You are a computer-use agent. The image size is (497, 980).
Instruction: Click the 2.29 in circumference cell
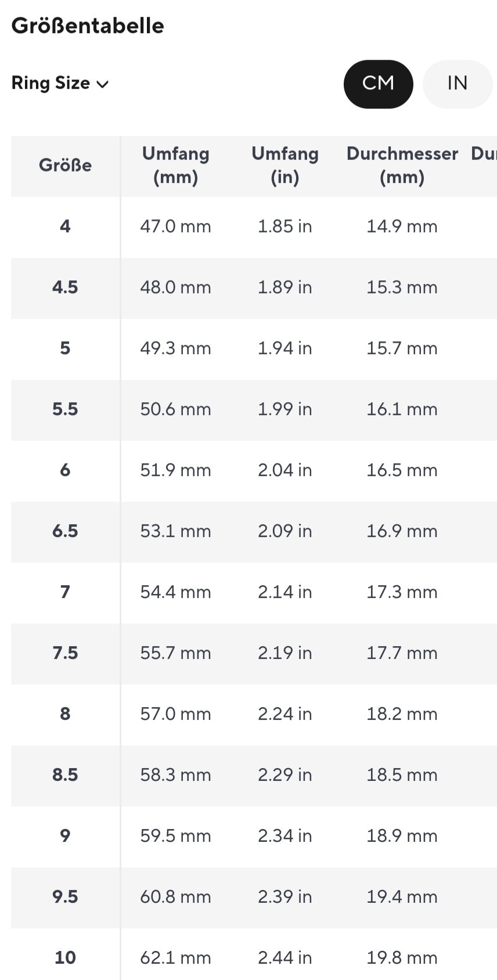pos(284,775)
